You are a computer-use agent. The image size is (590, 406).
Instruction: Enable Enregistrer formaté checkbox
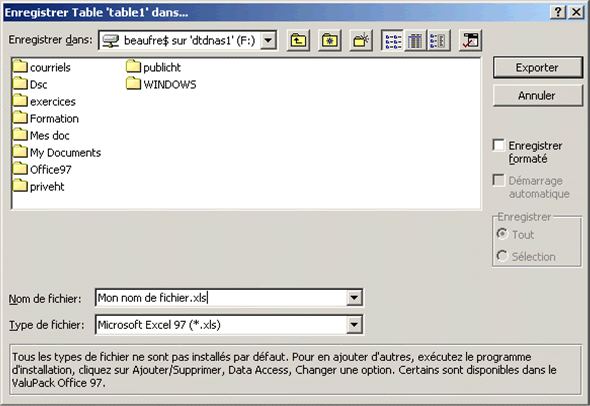[x=499, y=145]
